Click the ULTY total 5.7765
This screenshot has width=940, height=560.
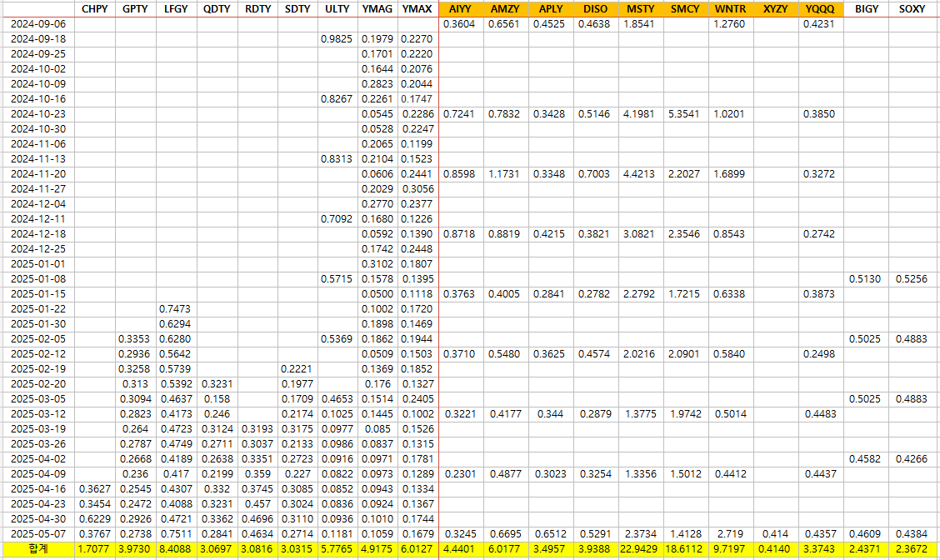(337, 549)
